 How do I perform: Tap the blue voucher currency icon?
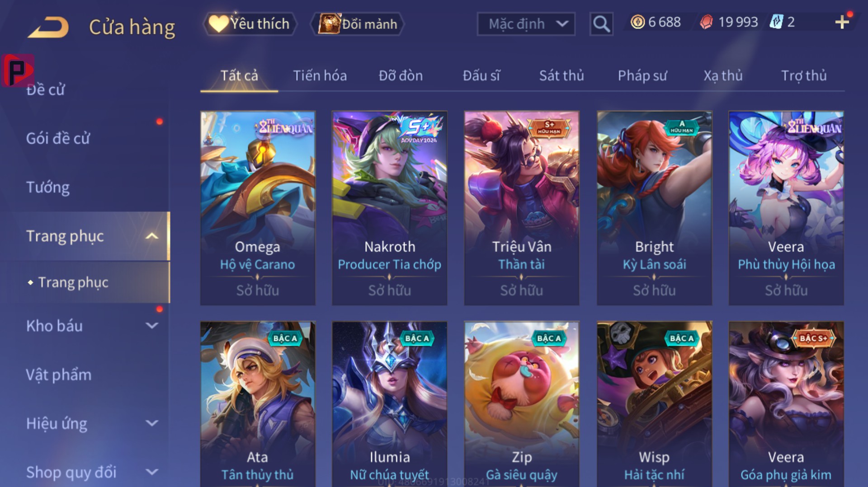pos(776,22)
